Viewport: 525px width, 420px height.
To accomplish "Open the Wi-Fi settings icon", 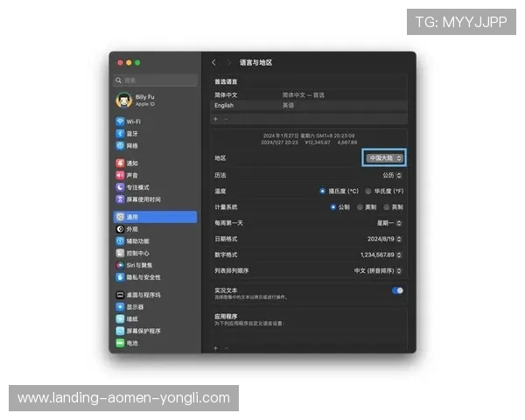I will coord(120,122).
